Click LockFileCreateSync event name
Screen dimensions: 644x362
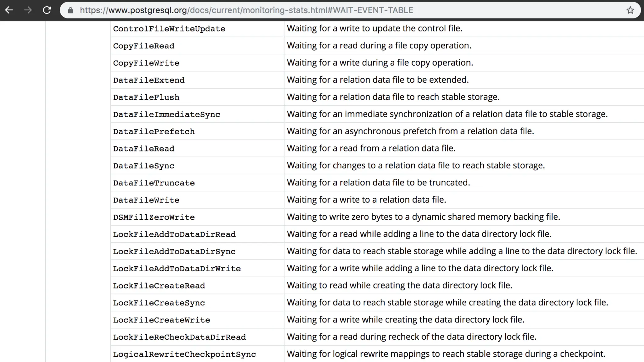click(159, 303)
